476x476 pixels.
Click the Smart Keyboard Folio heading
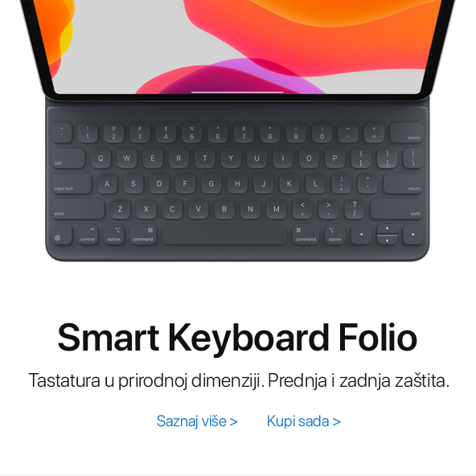coord(237,338)
